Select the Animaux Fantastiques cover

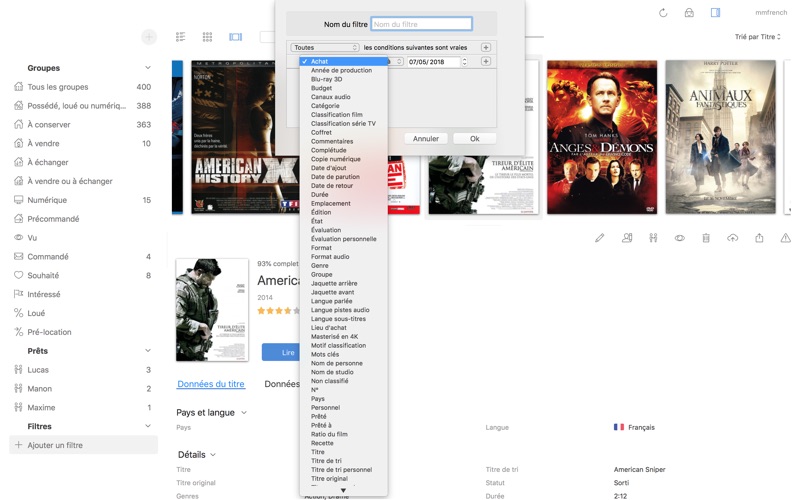pos(720,137)
